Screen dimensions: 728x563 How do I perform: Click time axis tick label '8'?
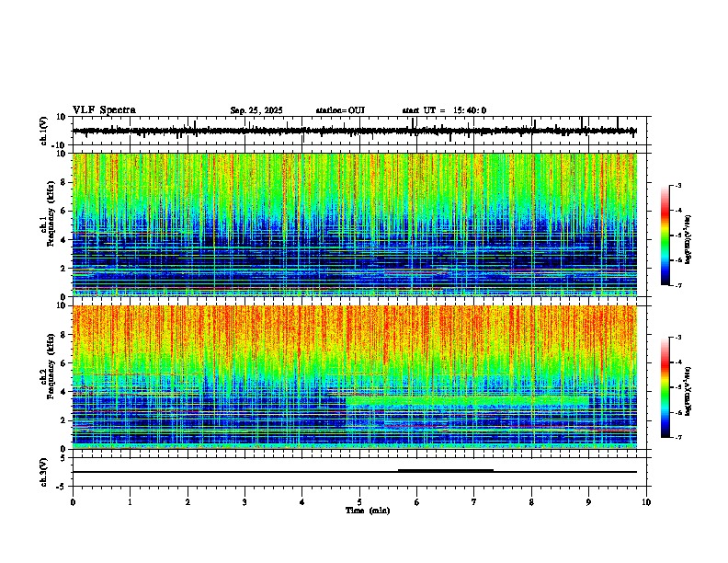pos(531,502)
